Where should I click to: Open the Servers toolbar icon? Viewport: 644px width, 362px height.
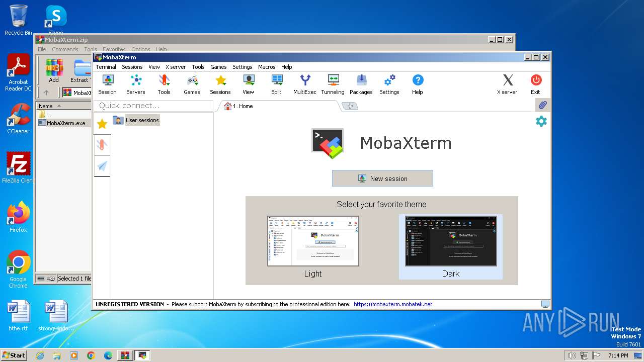[x=136, y=84]
